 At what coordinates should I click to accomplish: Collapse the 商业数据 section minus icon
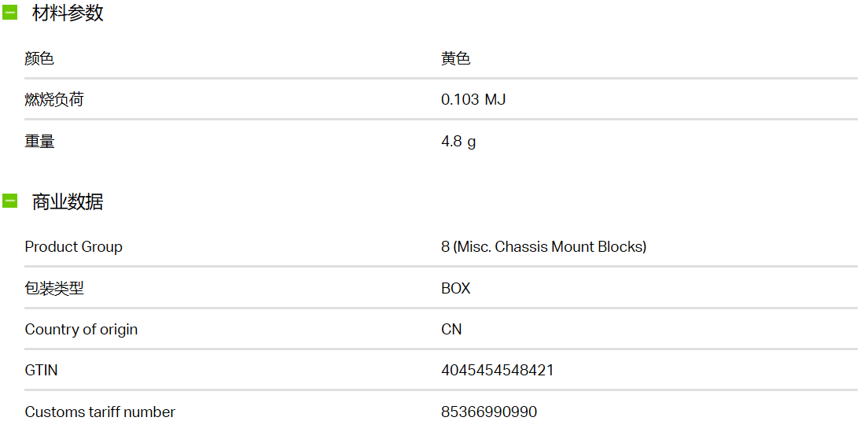pyautogui.click(x=10, y=201)
